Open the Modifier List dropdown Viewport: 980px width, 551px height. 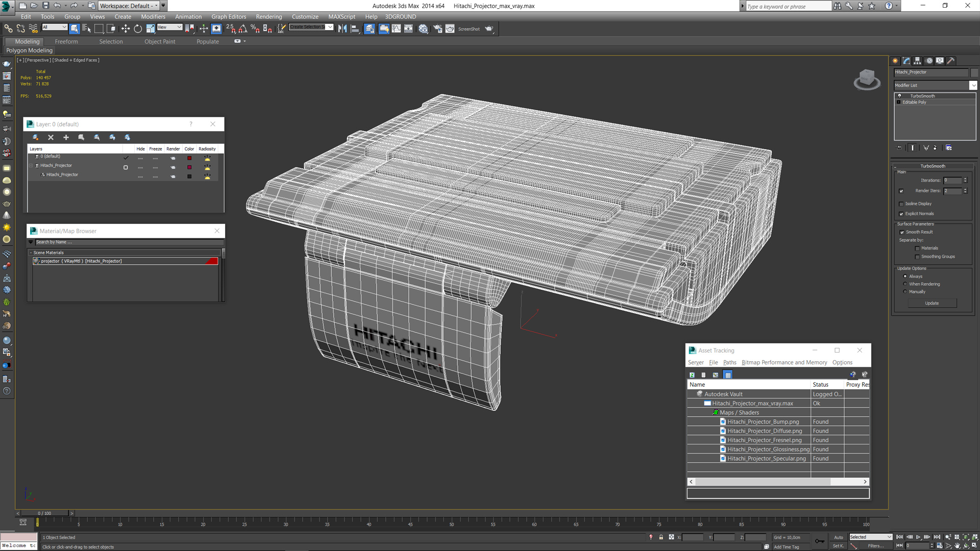[935, 85]
